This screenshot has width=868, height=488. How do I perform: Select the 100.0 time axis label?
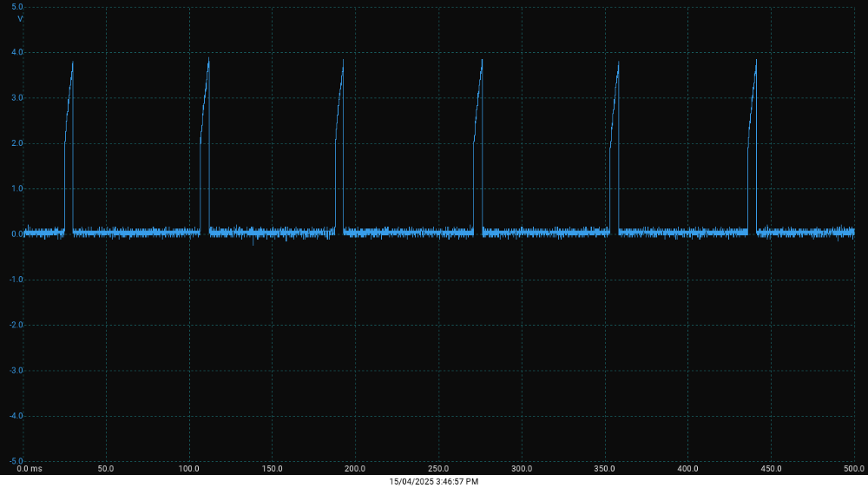point(188,469)
